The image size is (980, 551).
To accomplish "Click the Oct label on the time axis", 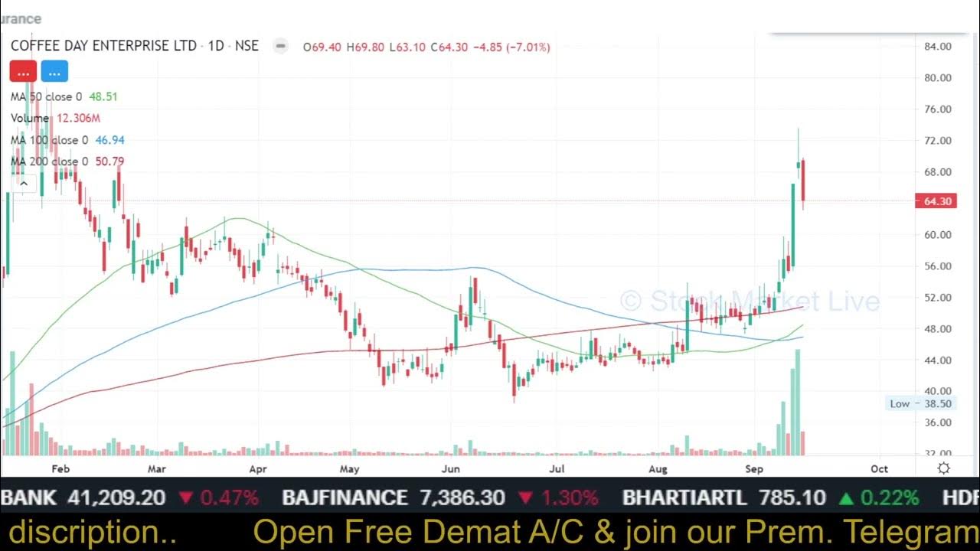I will (x=879, y=468).
